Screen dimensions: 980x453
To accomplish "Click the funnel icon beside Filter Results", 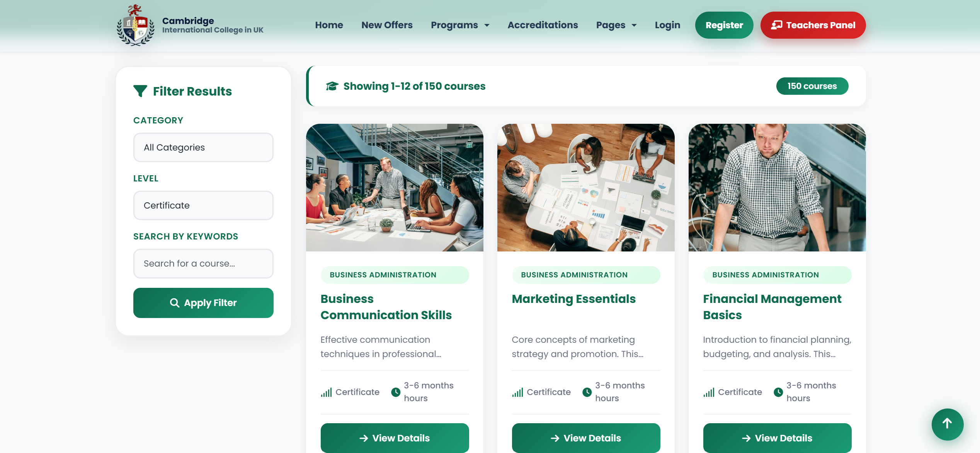I will pyautogui.click(x=140, y=91).
